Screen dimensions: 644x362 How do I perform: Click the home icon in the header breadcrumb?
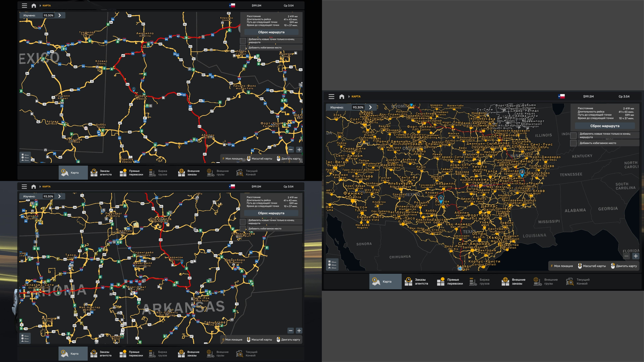pos(34,6)
